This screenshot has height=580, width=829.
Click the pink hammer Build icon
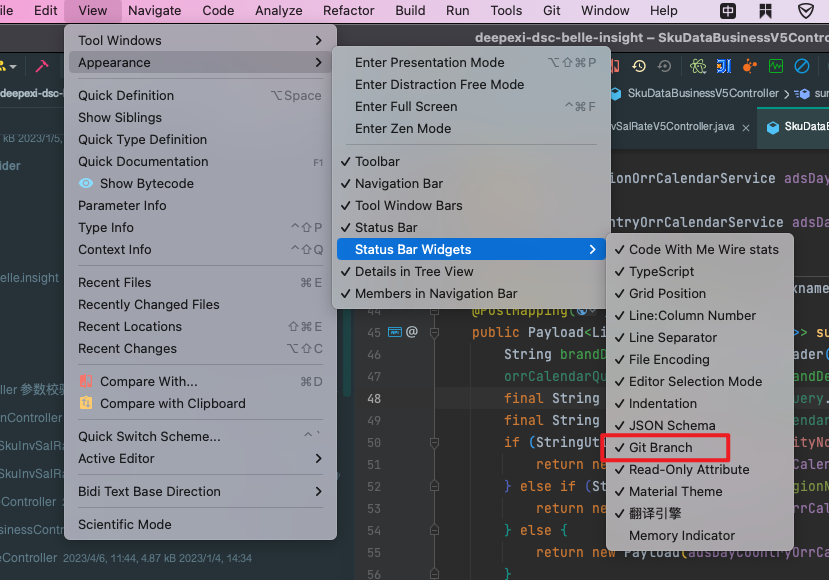42,66
